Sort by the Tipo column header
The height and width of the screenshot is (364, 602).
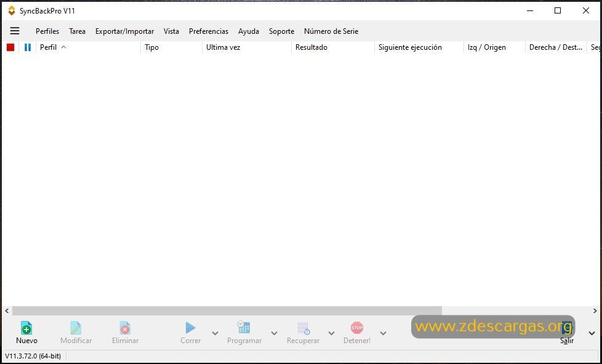171,47
